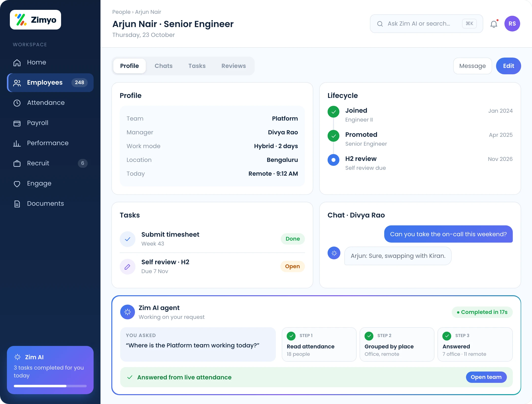Image resolution: width=532 pixels, height=404 pixels.
Task: Open Home from the sidebar
Action: click(50, 62)
